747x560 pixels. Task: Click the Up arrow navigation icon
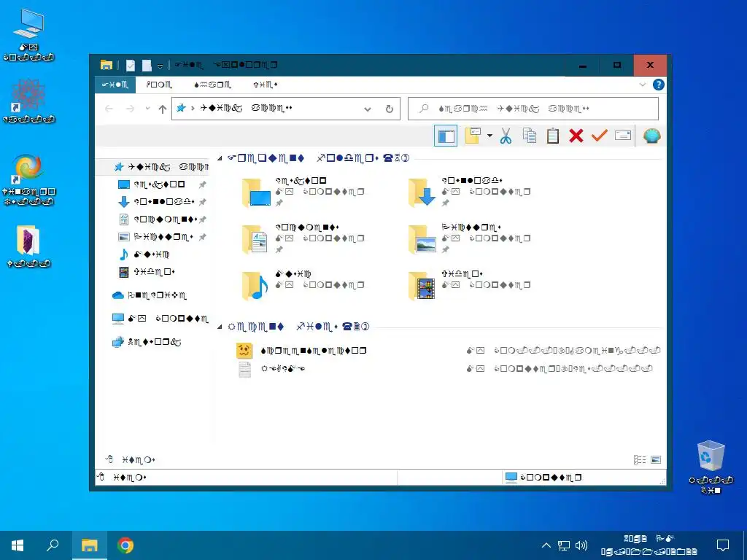(x=163, y=109)
